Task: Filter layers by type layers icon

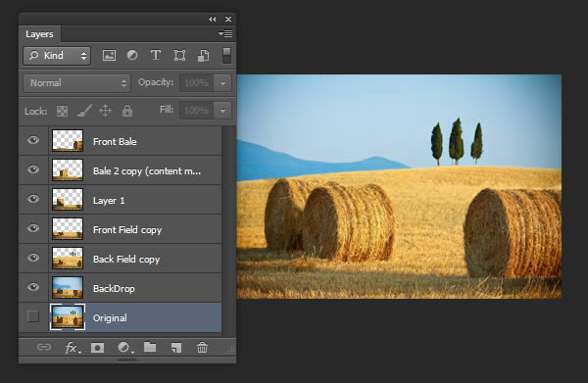Action: (x=156, y=56)
